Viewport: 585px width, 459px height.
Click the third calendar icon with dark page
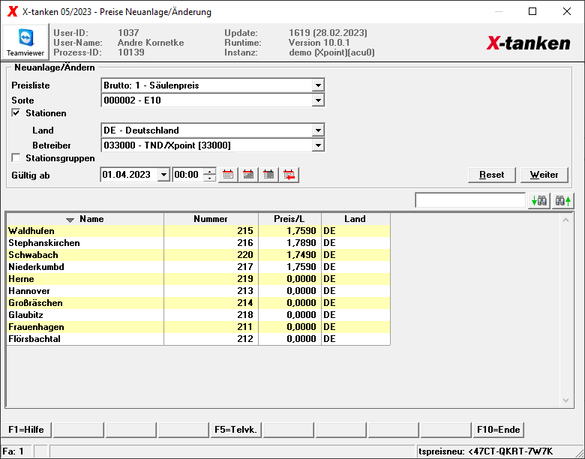tap(269, 175)
